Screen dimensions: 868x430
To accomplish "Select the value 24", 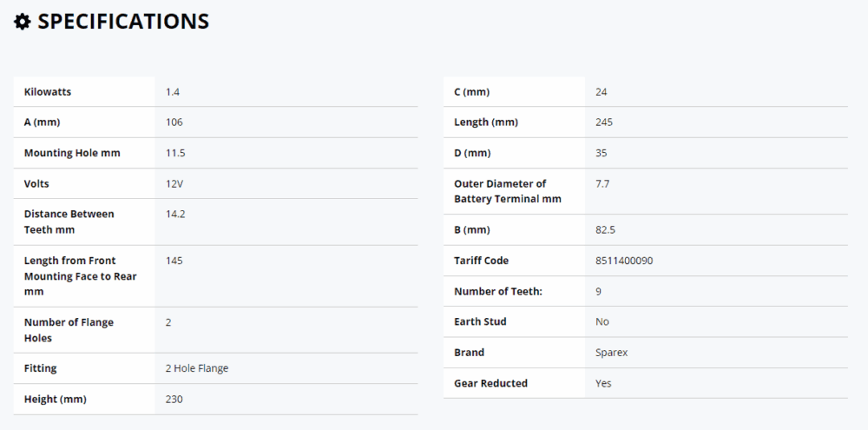I will click(x=602, y=92).
